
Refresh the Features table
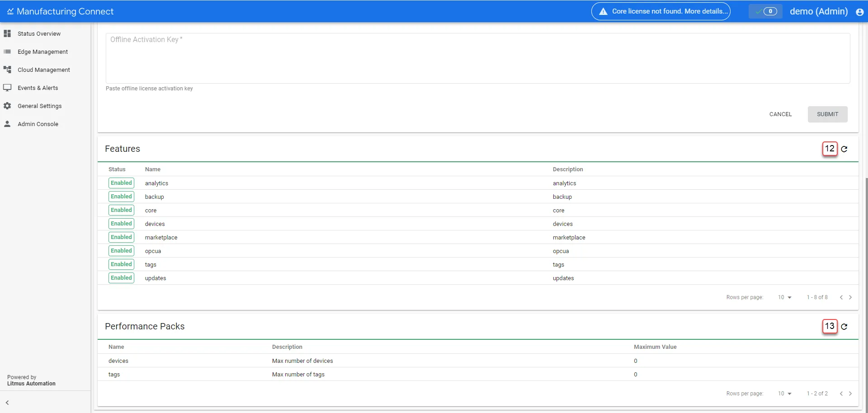[844, 149]
